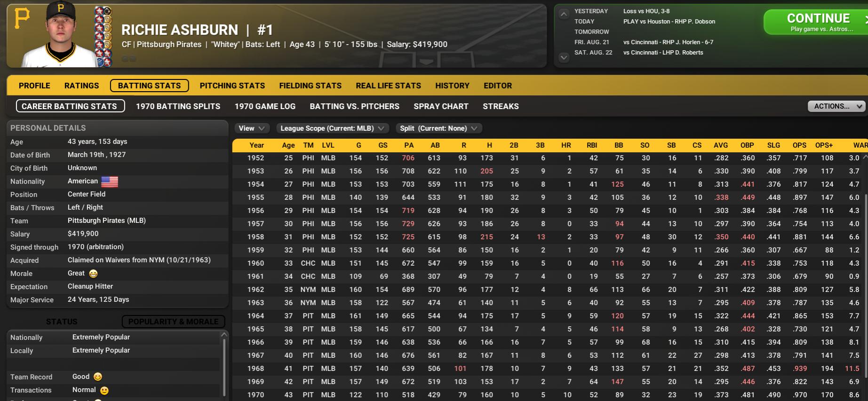This screenshot has height=401, width=868.
Task: Switch to the Status panel tab
Action: click(x=62, y=322)
